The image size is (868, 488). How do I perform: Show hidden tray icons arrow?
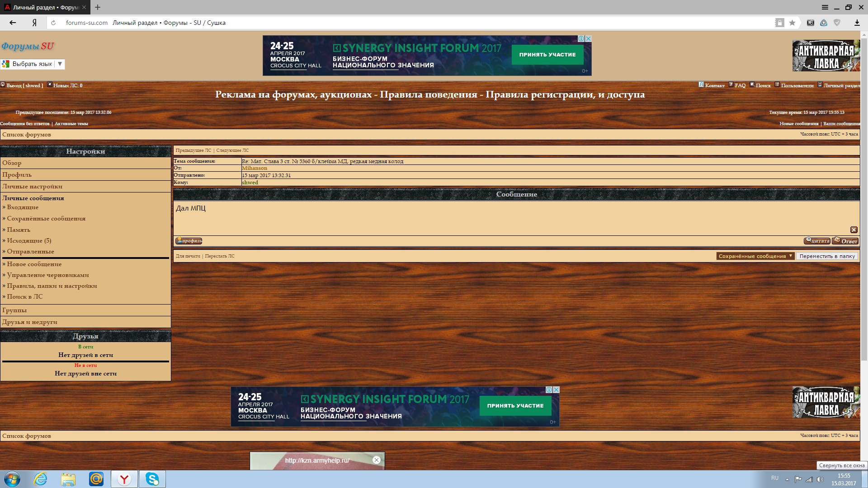click(x=787, y=479)
